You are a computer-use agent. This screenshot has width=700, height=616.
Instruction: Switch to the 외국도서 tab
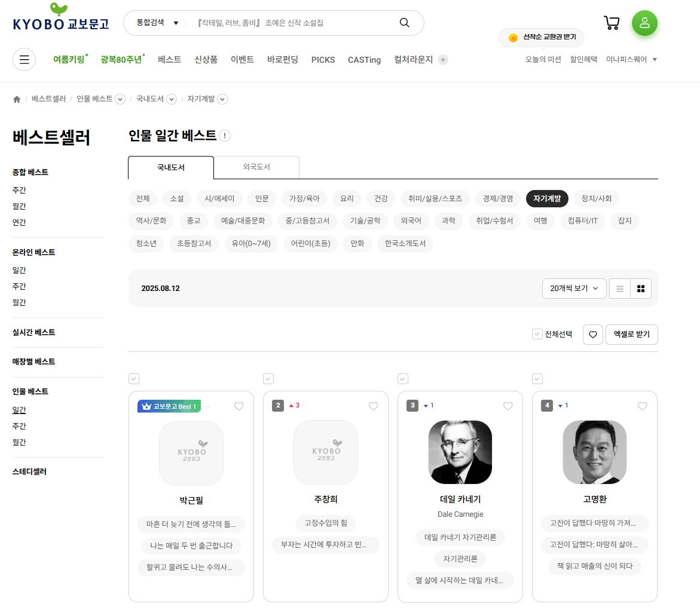(x=256, y=167)
